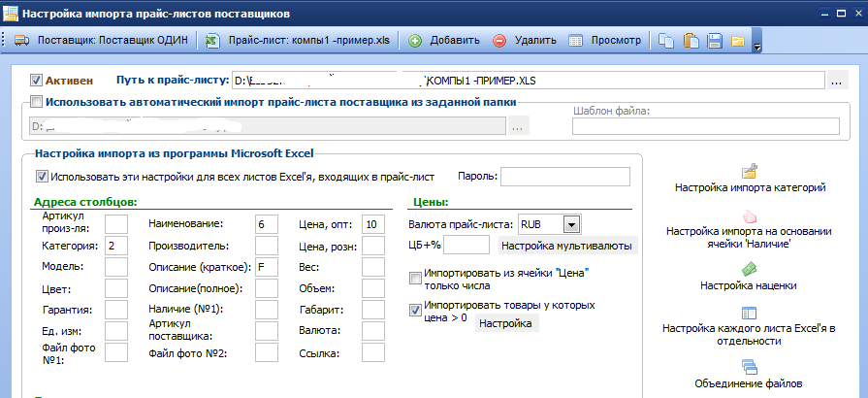Click the ЦБ+% input field
868x398 pixels.
coord(466,245)
